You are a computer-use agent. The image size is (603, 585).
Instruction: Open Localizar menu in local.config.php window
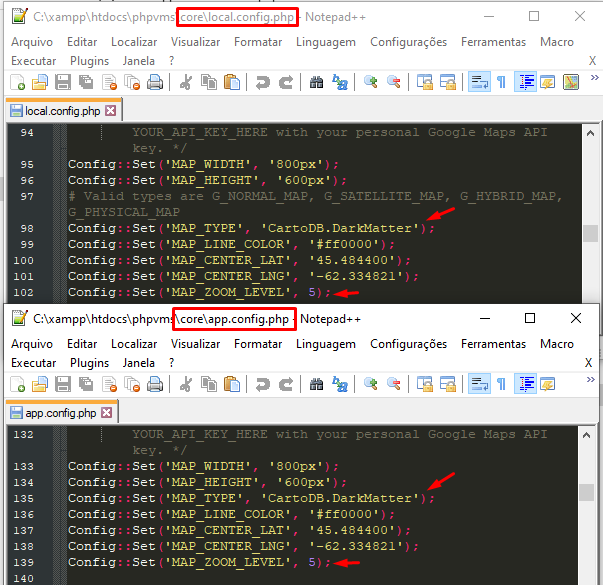tap(134, 42)
